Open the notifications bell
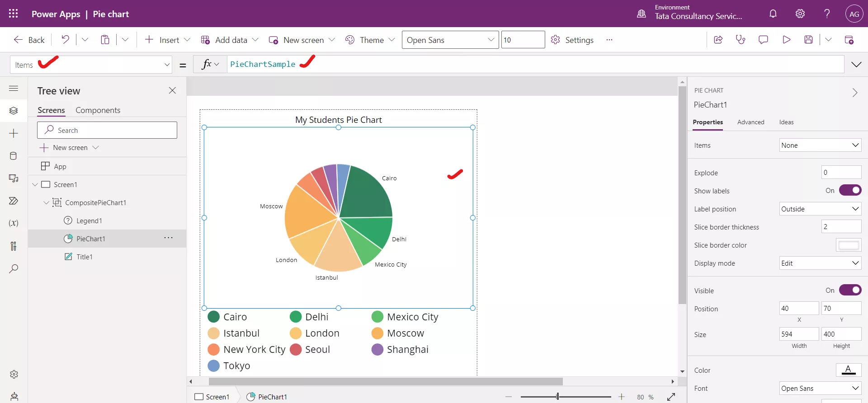This screenshot has height=403, width=868. (773, 14)
